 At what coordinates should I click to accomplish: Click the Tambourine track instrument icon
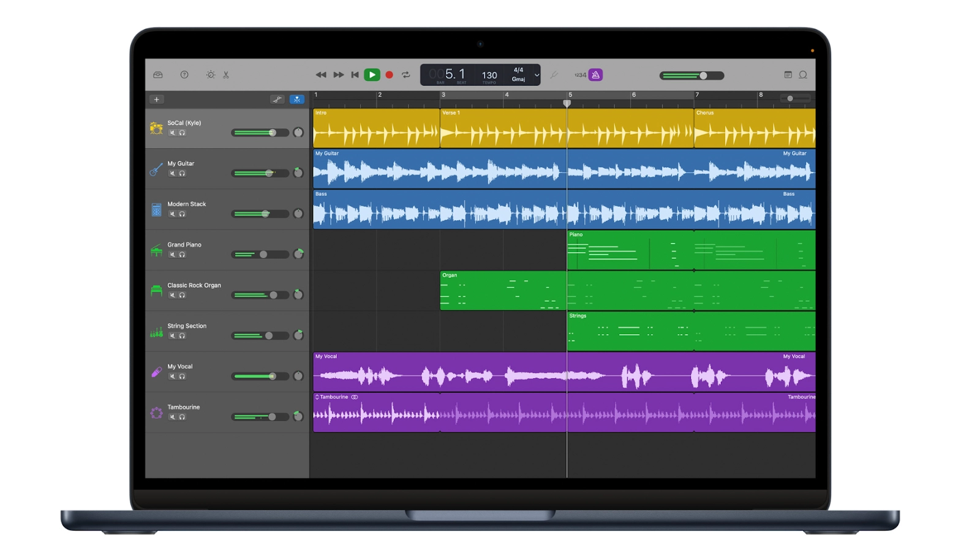point(156,413)
